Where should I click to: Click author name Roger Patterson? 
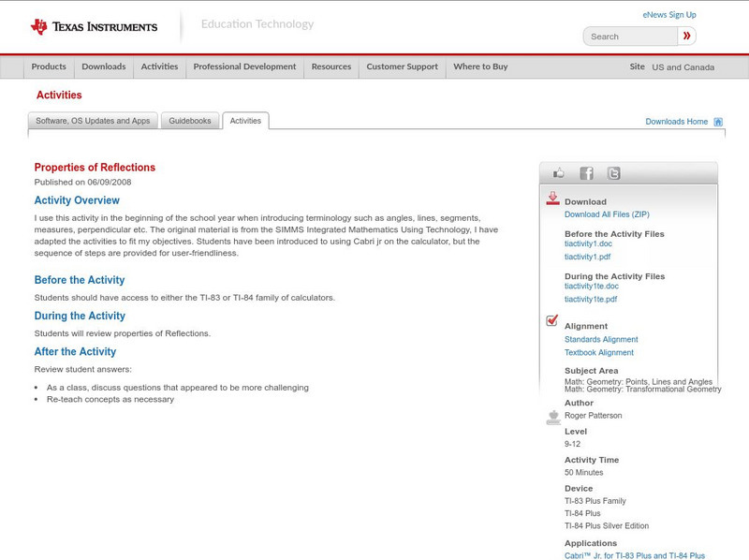(x=594, y=416)
